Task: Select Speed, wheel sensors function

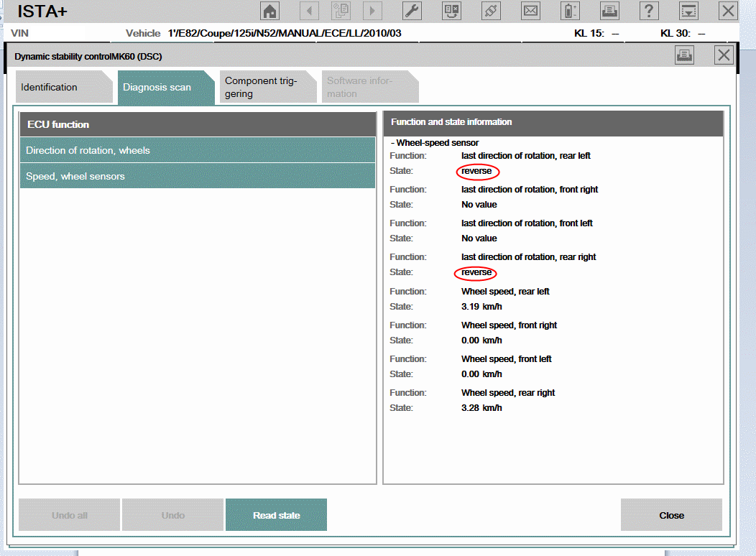Action: click(x=198, y=176)
